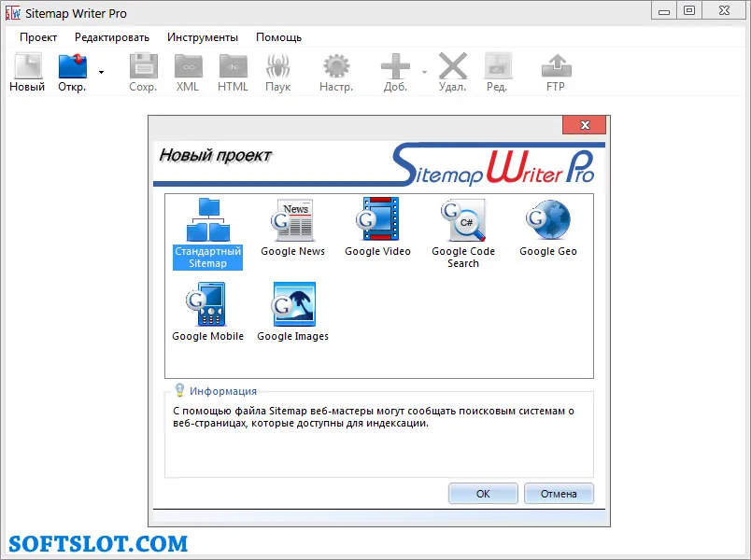Click the Паук spider toolbar icon

[278, 66]
